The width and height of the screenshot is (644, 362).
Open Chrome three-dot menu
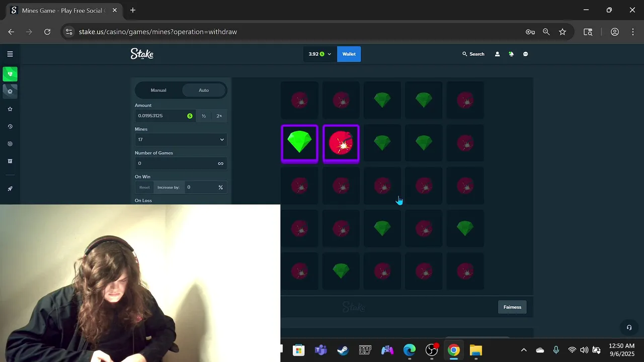tap(633, 32)
